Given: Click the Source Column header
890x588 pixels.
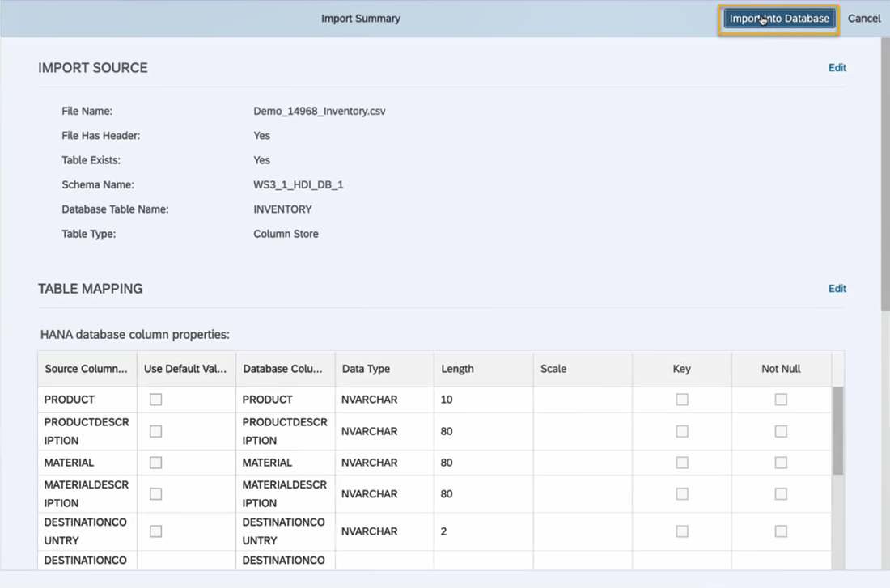Looking at the screenshot, I should click(x=87, y=369).
